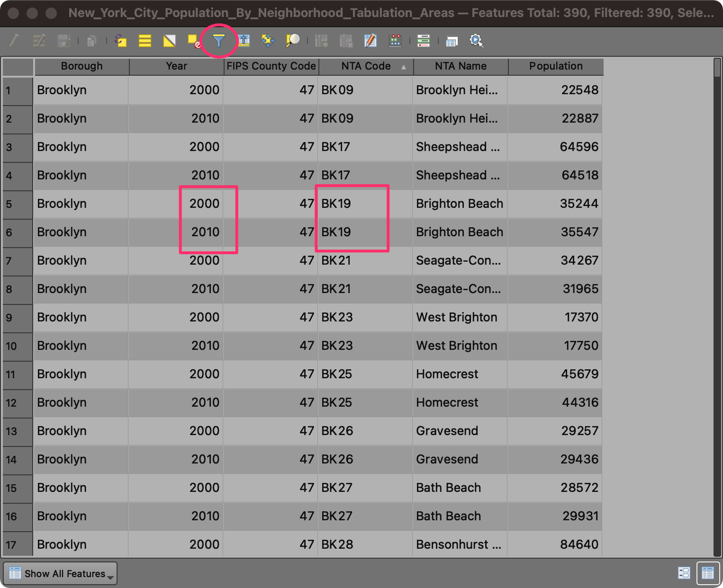This screenshot has height=588, width=723.
Task: Open the Field Calculator abacus icon
Action: [395, 41]
